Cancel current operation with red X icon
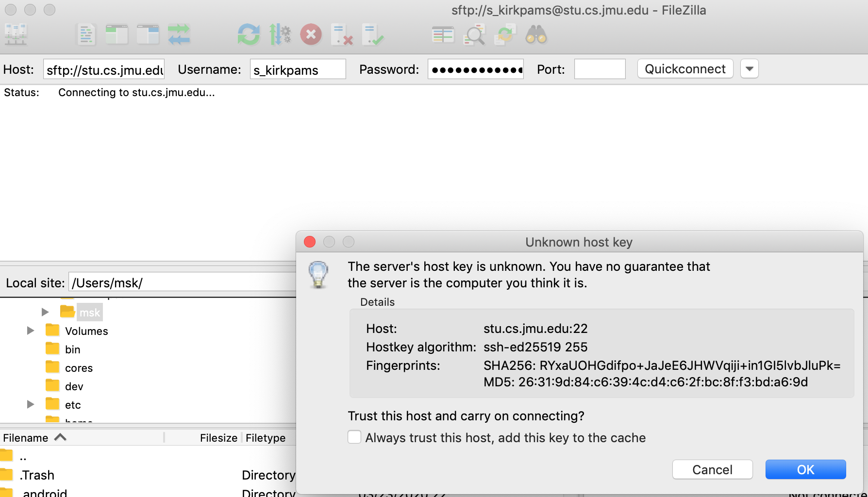Screen dimensions: 868x497 [311, 35]
